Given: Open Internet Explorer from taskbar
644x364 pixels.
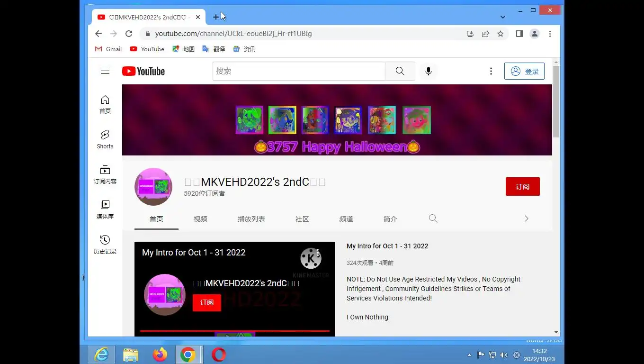Looking at the screenshot, I should (101, 355).
